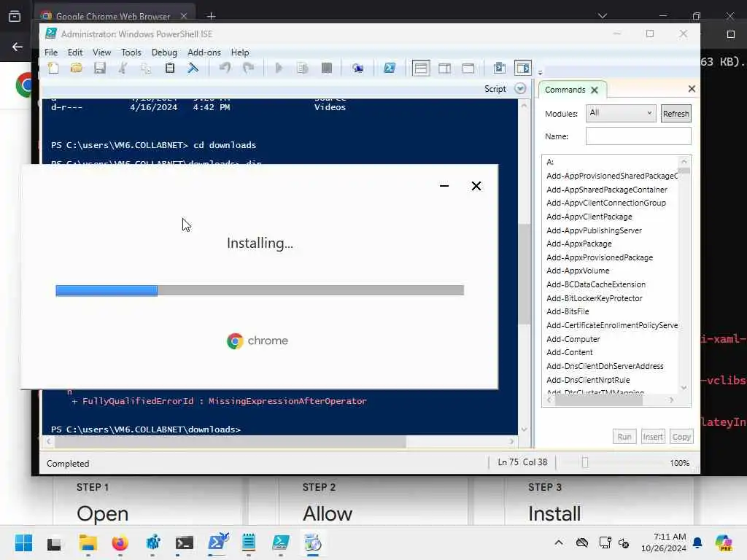Open the Tools menu
747x560 pixels.
[x=131, y=52]
